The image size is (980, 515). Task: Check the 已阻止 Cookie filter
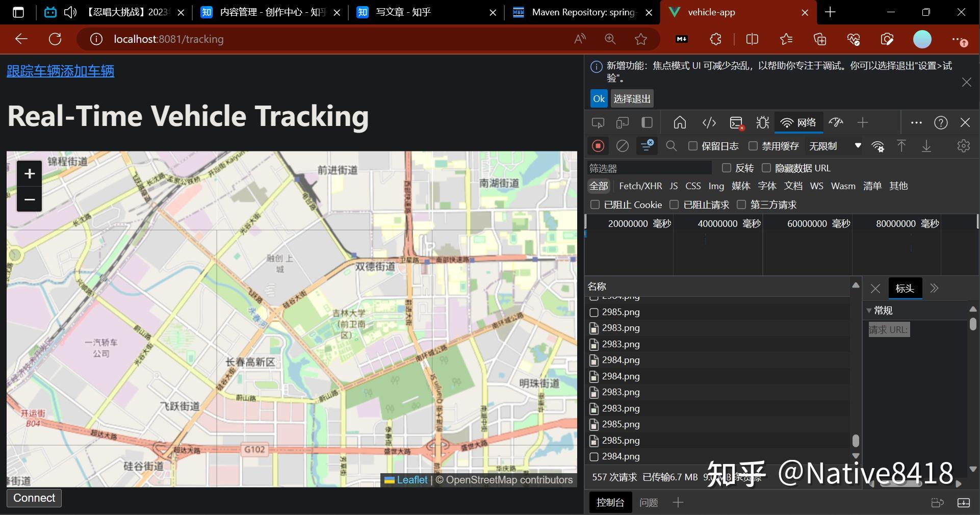(x=595, y=204)
